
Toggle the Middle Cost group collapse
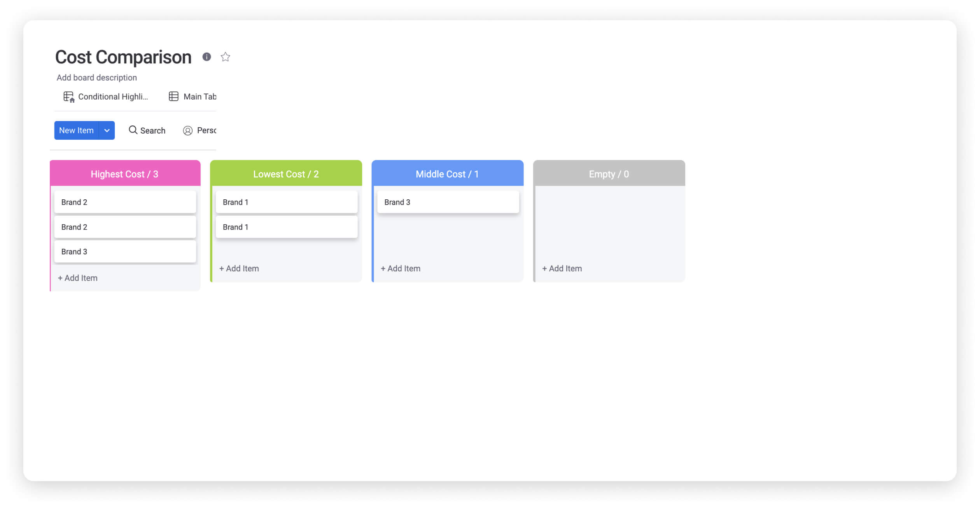click(x=446, y=173)
